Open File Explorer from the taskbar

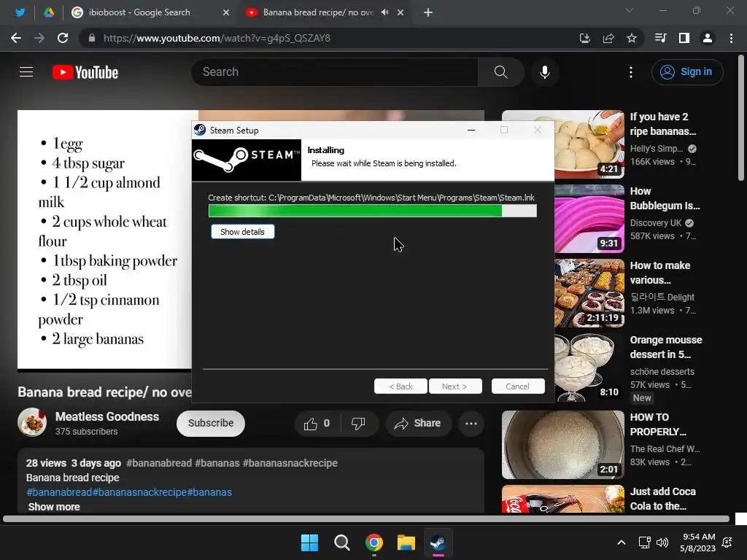point(406,542)
